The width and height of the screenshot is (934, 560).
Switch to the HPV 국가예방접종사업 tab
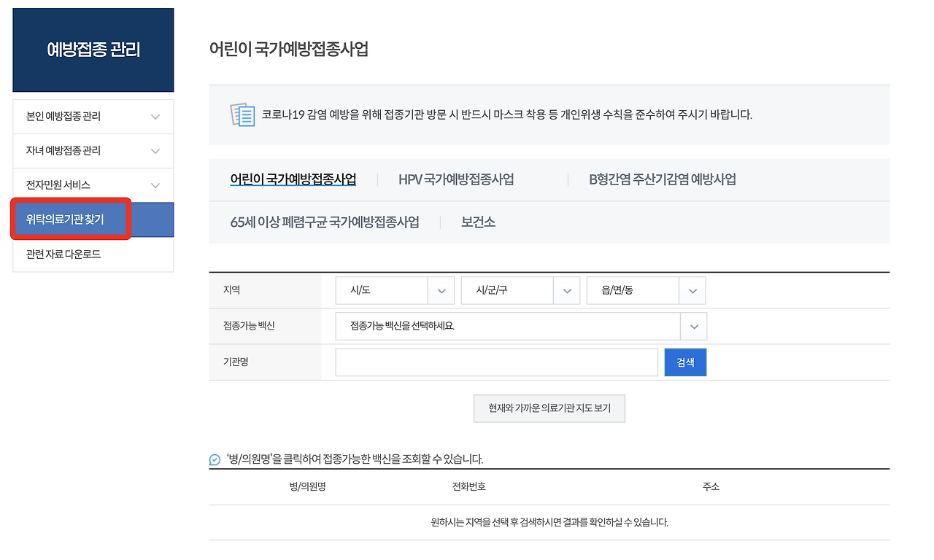click(455, 179)
